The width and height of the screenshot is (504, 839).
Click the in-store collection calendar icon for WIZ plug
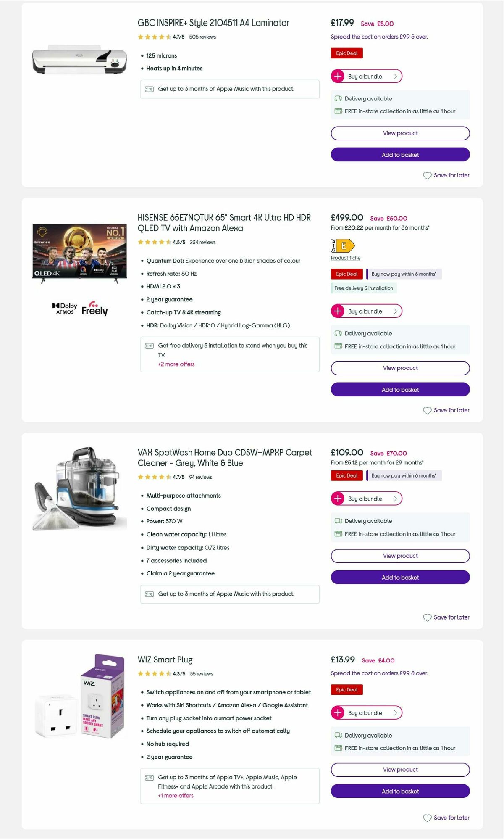point(338,748)
